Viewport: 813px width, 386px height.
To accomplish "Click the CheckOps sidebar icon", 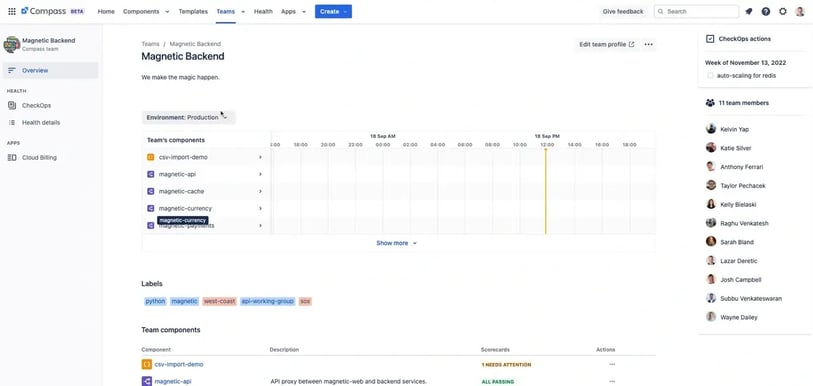I will click(12, 105).
